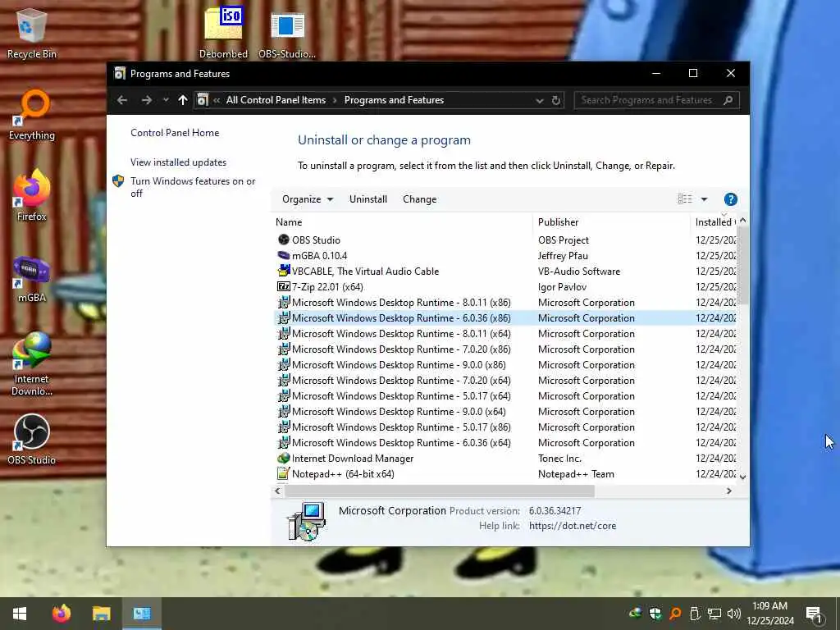
Task: Open View installed updates link
Action: coord(178,162)
